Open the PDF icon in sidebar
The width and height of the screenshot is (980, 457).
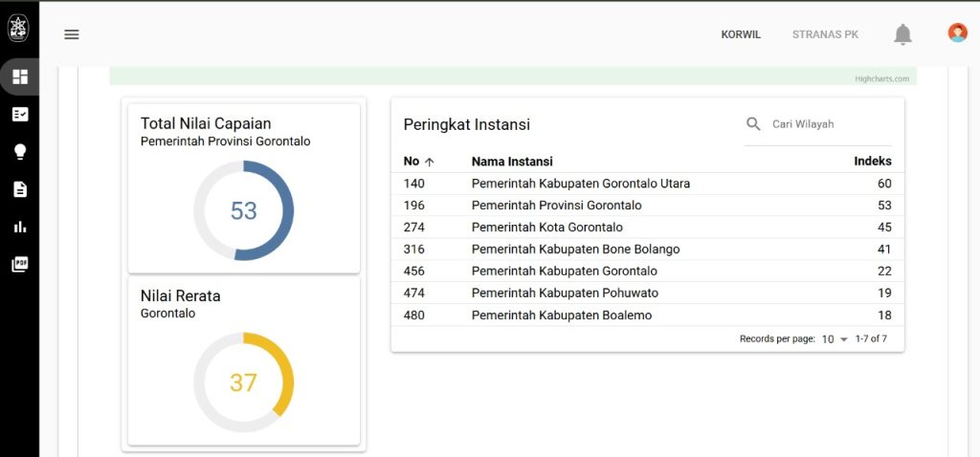click(x=20, y=264)
